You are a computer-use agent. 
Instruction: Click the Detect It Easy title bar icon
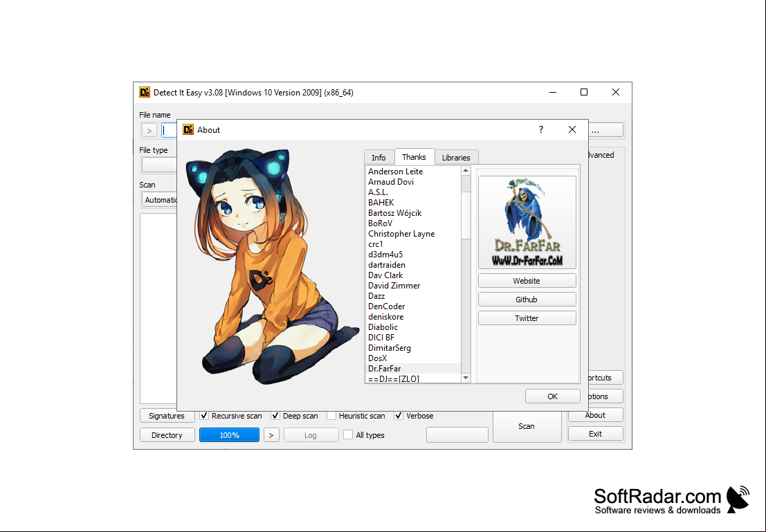click(145, 92)
